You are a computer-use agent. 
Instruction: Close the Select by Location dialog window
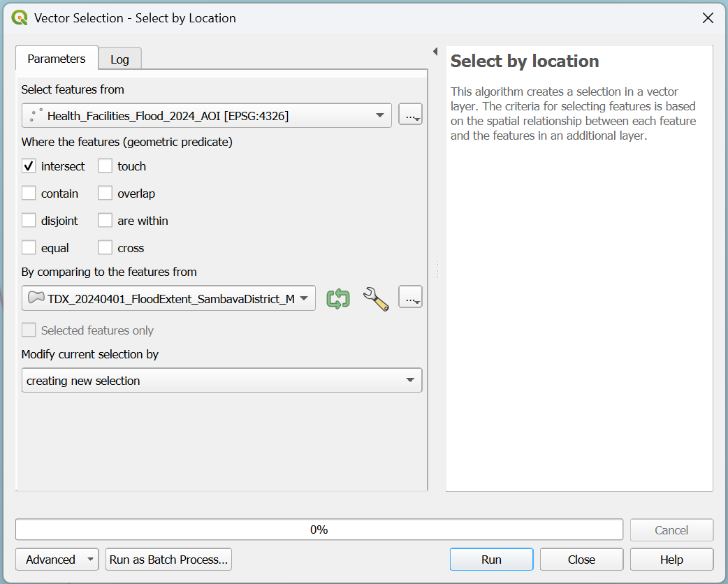click(708, 18)
